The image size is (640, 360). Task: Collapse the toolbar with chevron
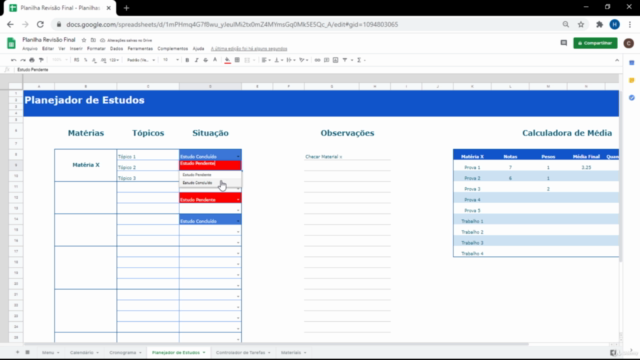(617, 60)
